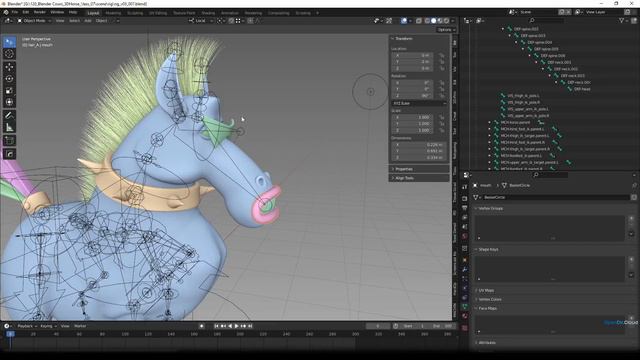This screenshot has height=360, width=640.
Task: Click the Options button in viewport
Action: [x=446, y=30]
